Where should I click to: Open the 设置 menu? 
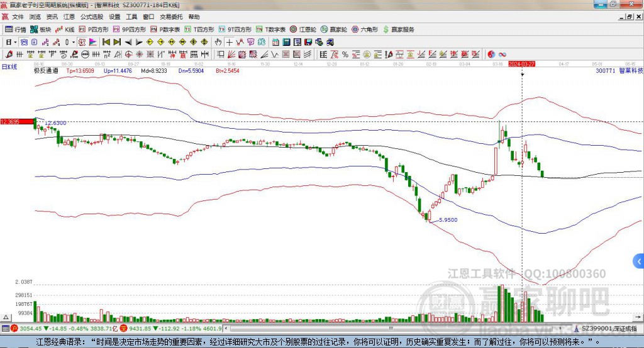coord(114,17)
